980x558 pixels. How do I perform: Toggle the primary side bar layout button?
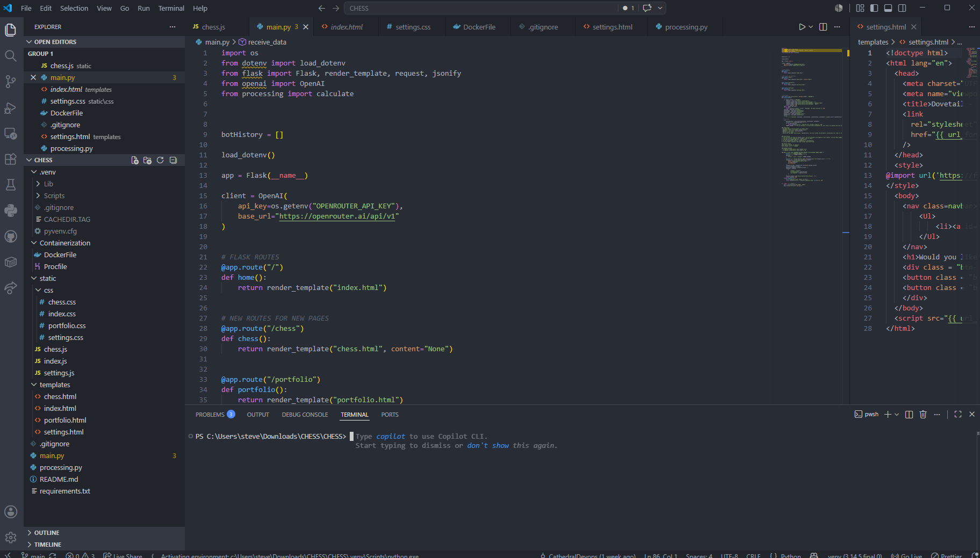click(x=874, y=8)
